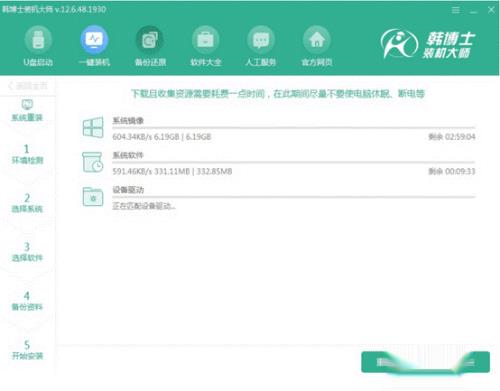Open the 软件大全 software collection
Image resolution: width=500 pixels, height=391 pixels.
coord(206,46)
